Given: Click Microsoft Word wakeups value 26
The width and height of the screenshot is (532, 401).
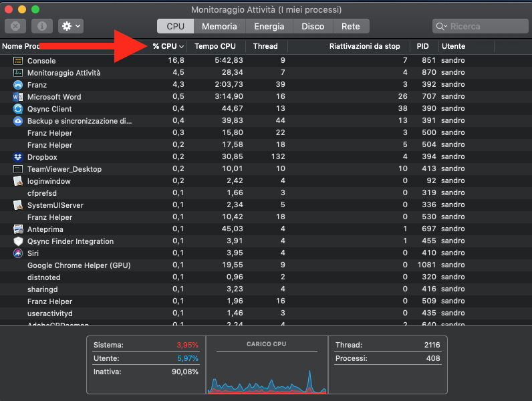Looking at the screenshot, I should (x=403, y=96).
